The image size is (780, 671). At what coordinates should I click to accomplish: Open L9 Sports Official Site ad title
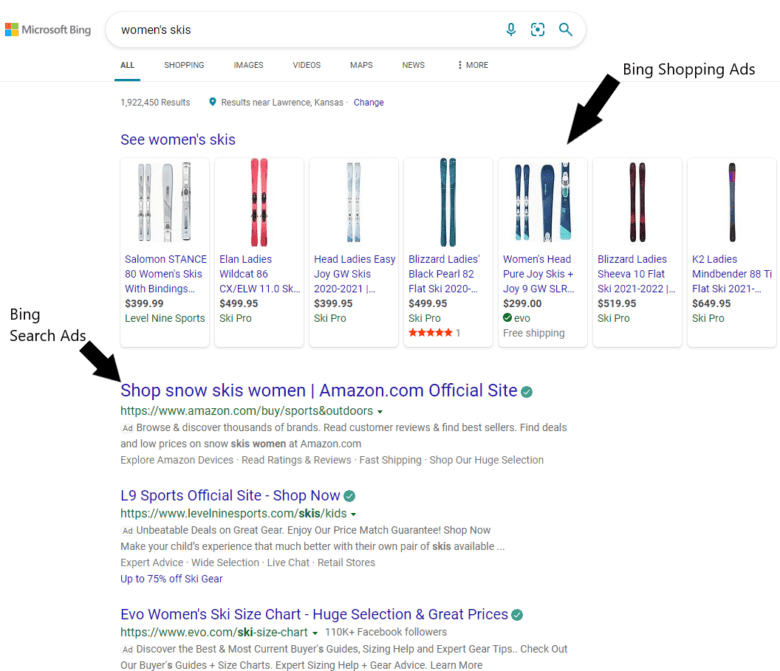(x=230, y=495)
